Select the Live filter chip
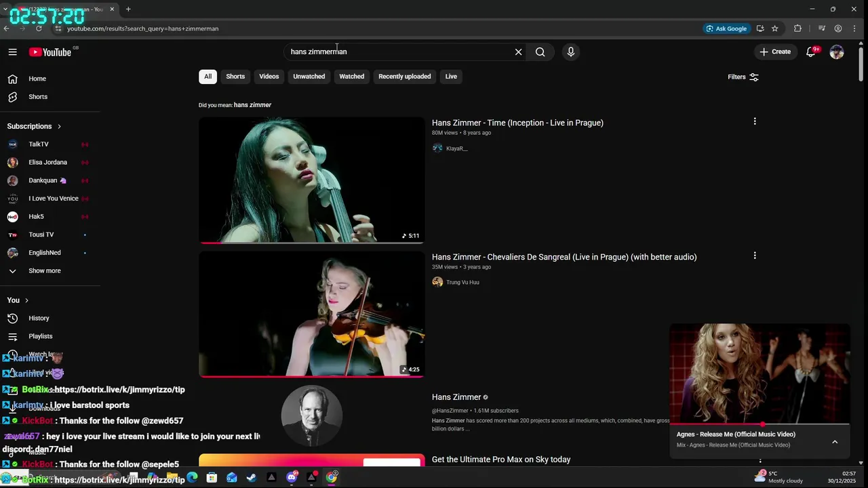This screenshot has height=488, width=868. (x=451, y=77)
